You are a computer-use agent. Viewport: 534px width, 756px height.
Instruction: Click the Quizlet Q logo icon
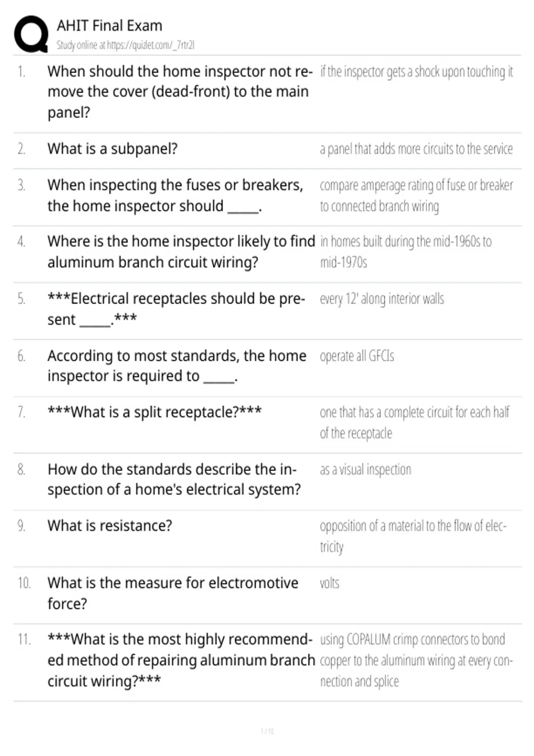(x=31, y=35)
